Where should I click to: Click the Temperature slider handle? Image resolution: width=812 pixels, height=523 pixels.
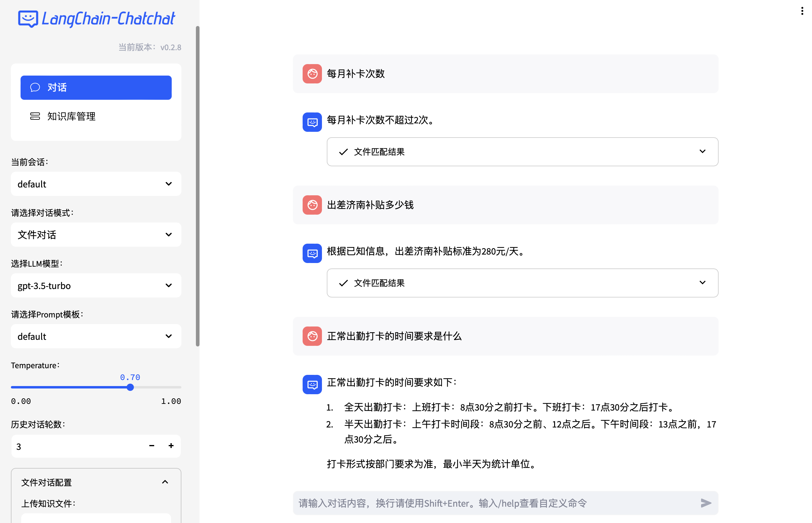point(130,387)
